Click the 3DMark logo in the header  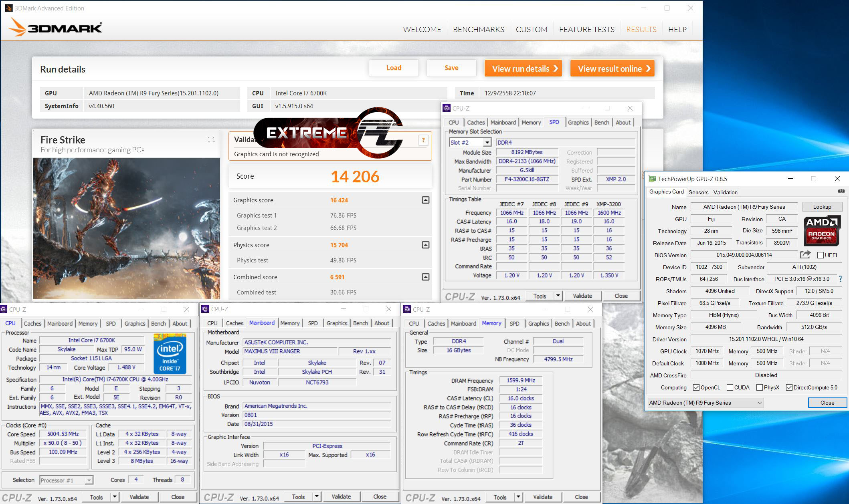coord(55,27)
